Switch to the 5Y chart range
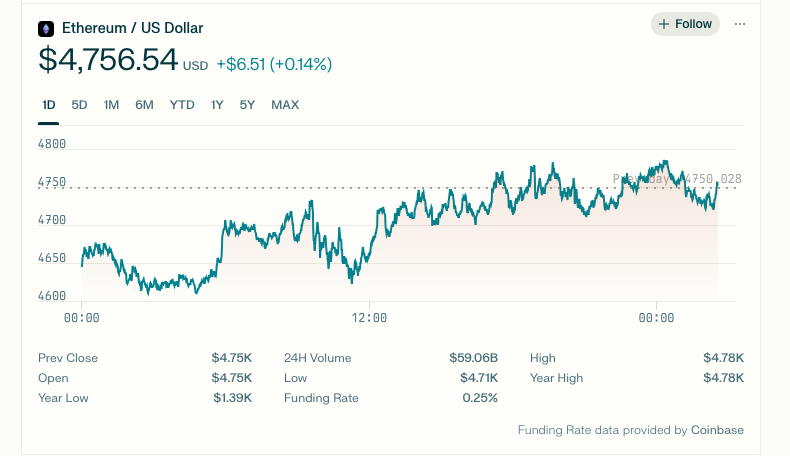 point(247,105)
